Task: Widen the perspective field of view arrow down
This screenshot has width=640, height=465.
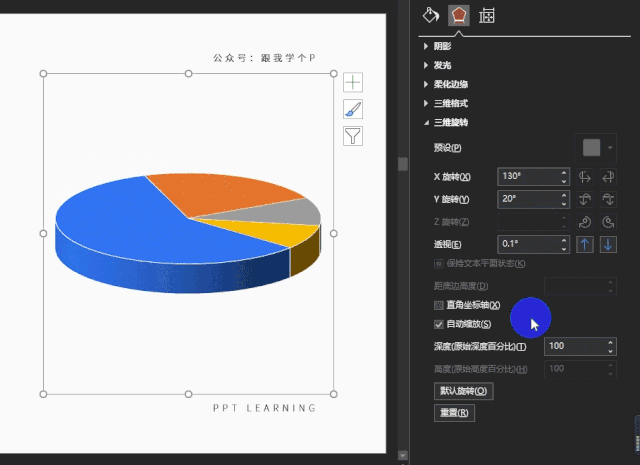Action: (608, 245)
